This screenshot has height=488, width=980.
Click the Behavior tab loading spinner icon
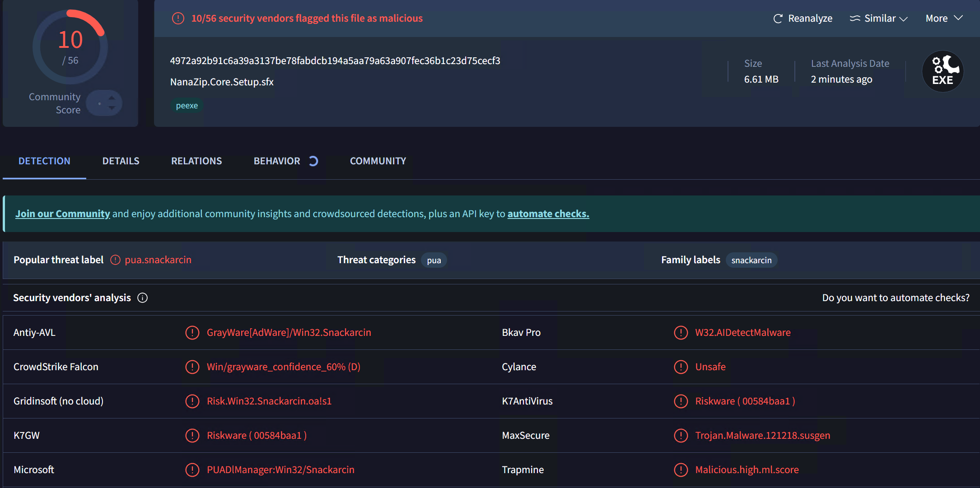(x=313, y=161)
